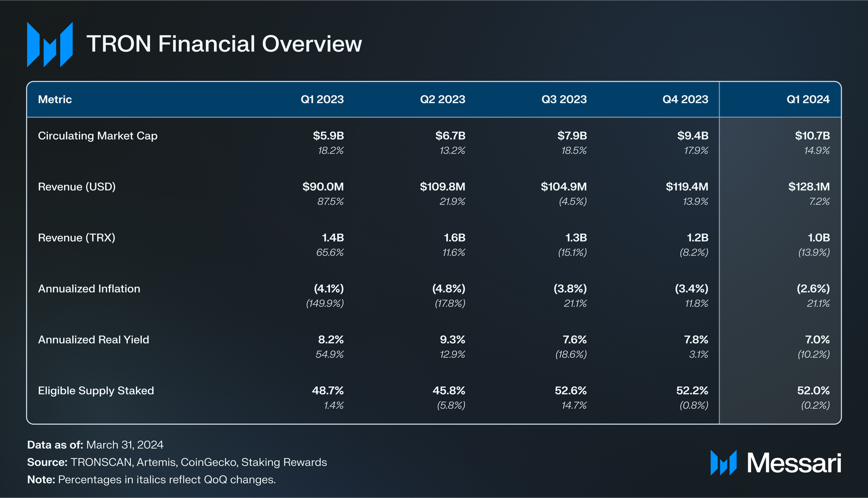Image resolution: width=868 pixels, height=498 pixels.
Task: Click the Circulating Market Cap row label
Action: coord(98,136)
